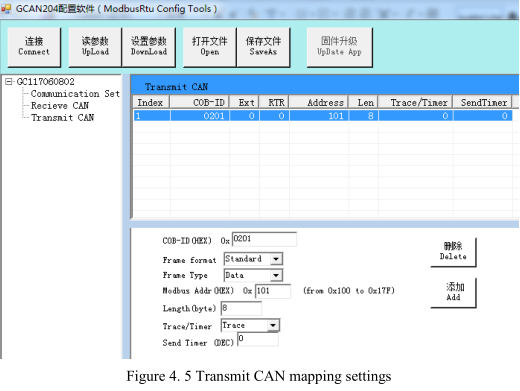Click the DownLoad set parameters button
The width and height of the screenshot is (520, 391).
(x=149, y=47)
